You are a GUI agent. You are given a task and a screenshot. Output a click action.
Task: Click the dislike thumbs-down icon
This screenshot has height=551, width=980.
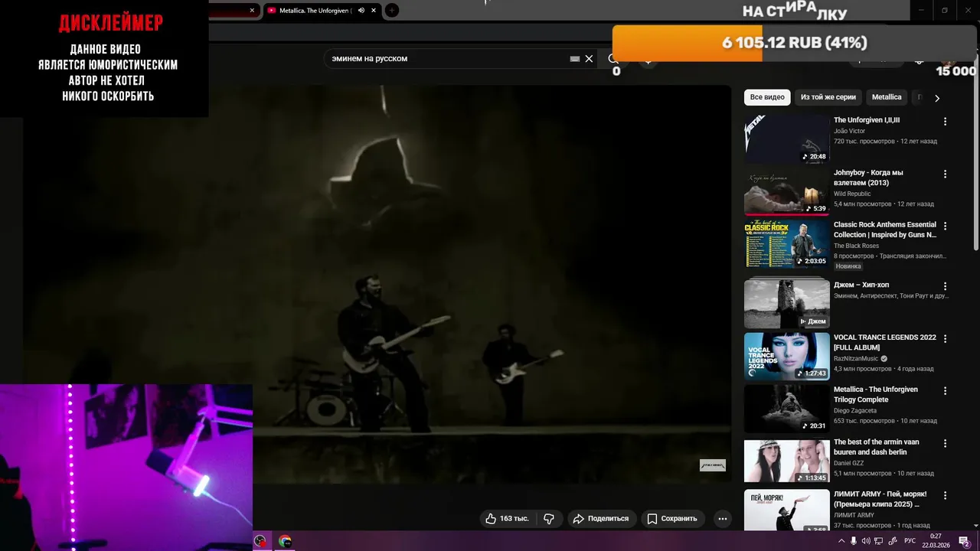tap(549, 518)
